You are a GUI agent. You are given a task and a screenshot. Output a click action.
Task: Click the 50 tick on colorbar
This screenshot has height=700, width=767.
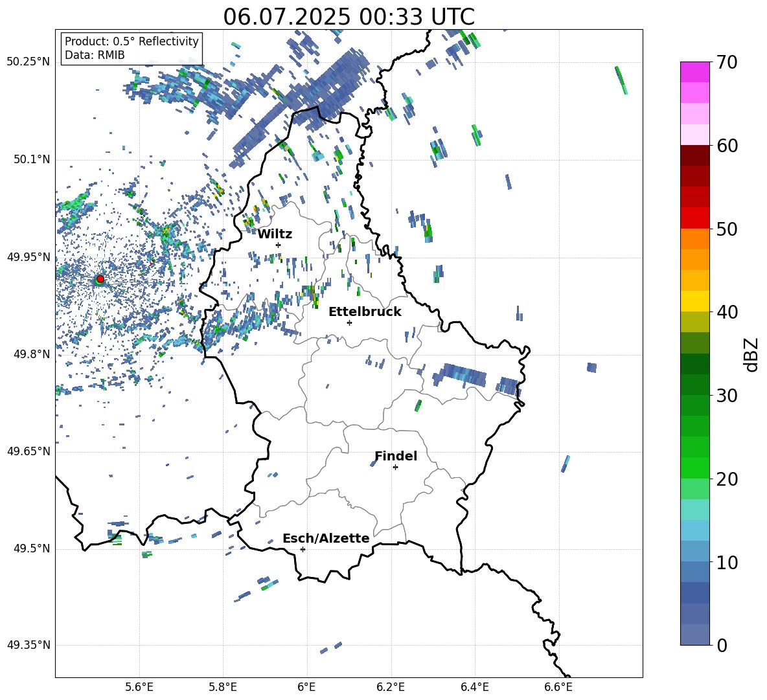pos(727,229)
